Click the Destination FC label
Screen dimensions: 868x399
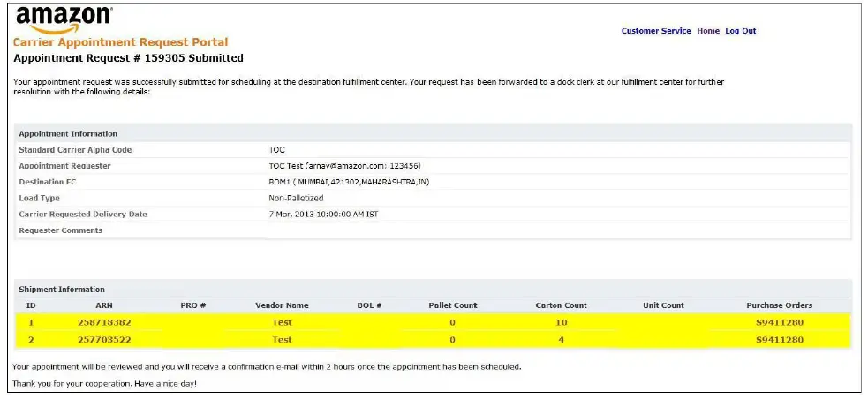(x=48, y=182)
